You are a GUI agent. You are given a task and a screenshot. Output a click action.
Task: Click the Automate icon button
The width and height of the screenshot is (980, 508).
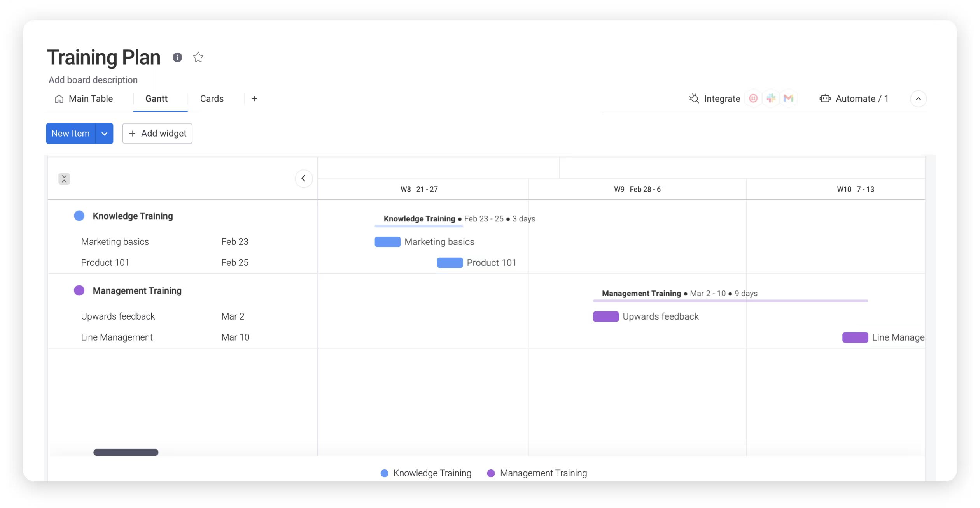click(x=825, y=98)
